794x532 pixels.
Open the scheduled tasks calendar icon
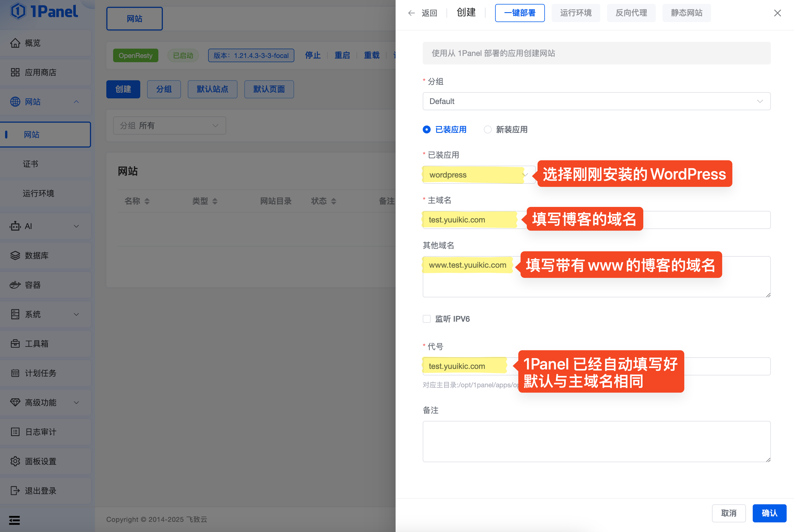coord(15,373)
